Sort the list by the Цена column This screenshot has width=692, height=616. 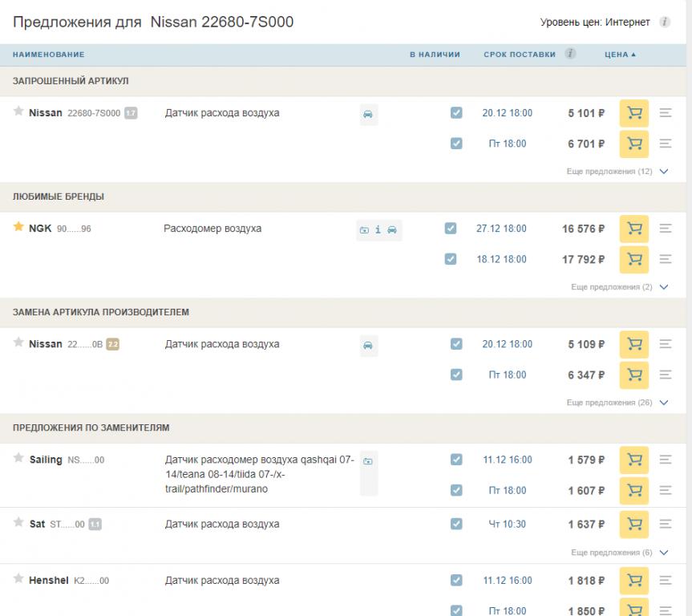click(620, 55)
